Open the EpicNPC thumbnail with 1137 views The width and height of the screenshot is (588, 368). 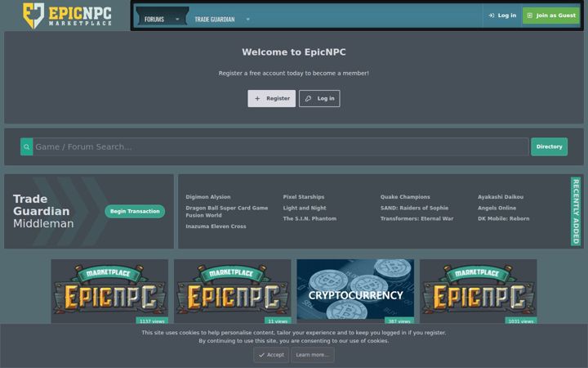(x=109, y=291)
